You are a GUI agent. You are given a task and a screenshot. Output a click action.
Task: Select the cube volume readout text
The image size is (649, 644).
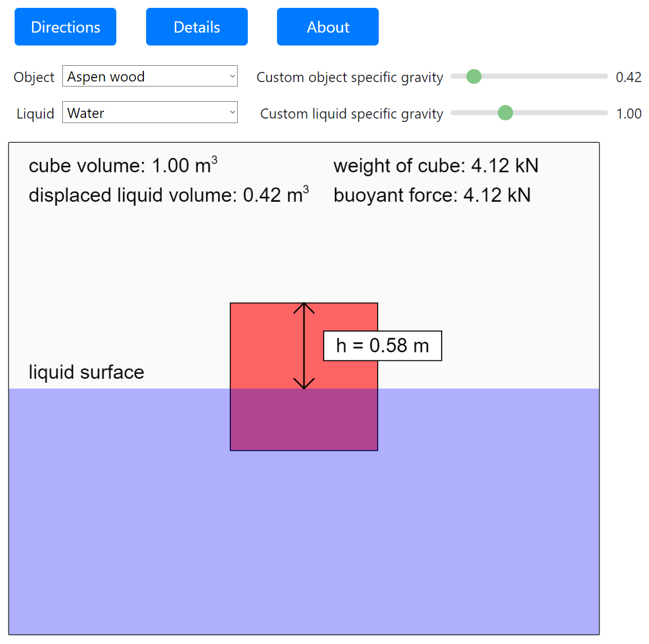[122, 166]
